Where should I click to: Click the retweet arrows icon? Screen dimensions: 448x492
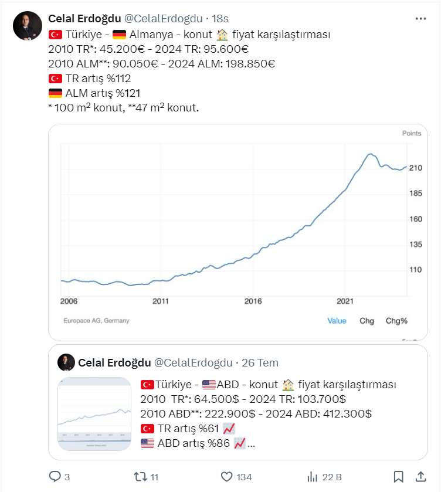coord(141,476)
